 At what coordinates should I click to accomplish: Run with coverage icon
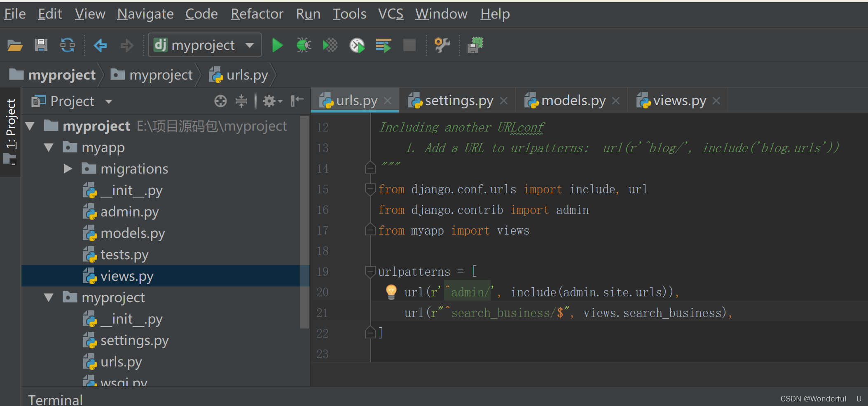point(330,45)
